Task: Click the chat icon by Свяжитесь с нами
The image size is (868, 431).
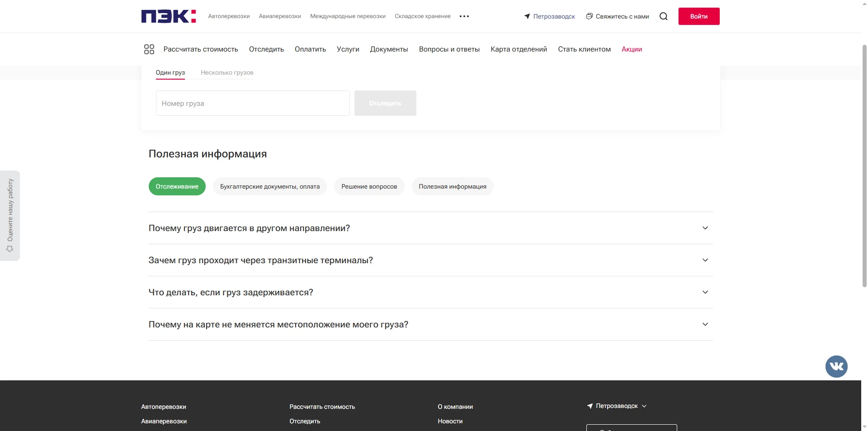Action: [589, 16]
